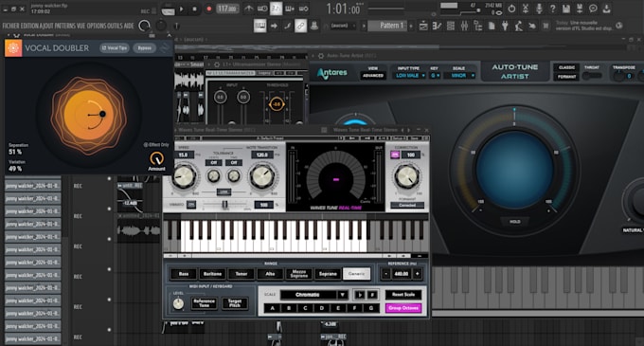Click the download/export icon in toolbar
This screenshot has width=644, height=346.
(x=607, y=9)
